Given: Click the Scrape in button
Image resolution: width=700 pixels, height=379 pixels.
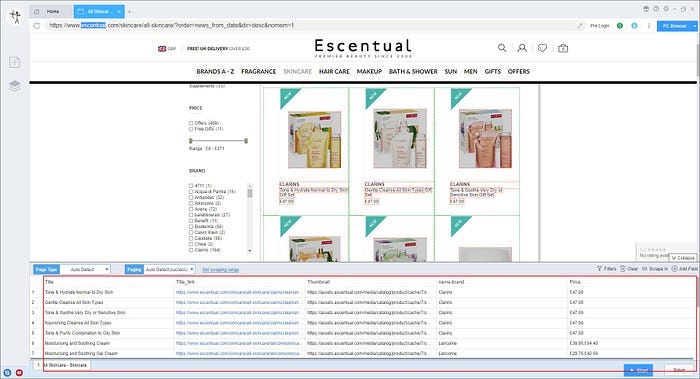Looking at the screenshot, I should pos(655,269).
